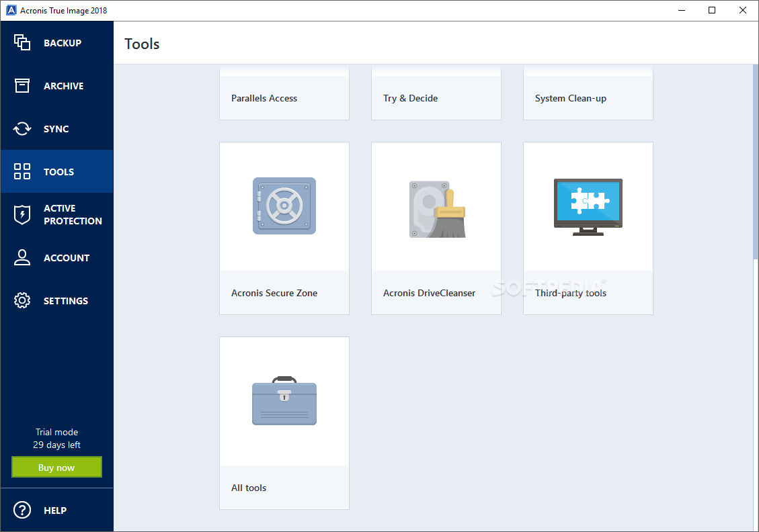Click the vertical scrollbar thumb
The height and width of the screenshot is (532, 759).
tap(756, 163)
